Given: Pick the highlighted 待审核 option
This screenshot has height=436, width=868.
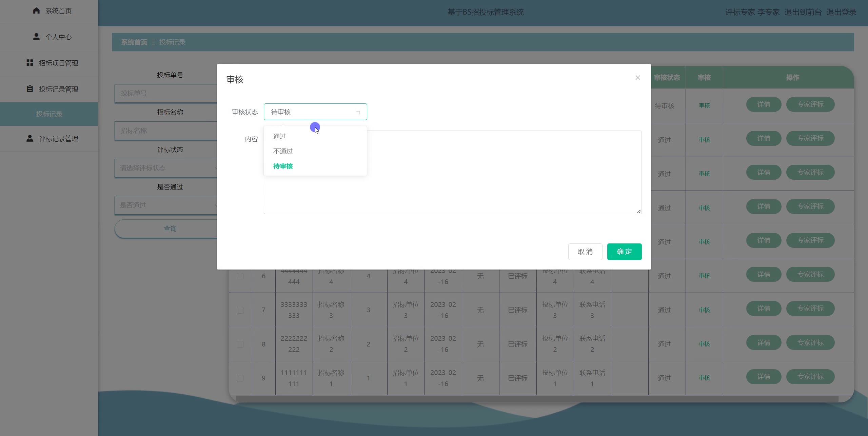Looking at the screenshot, I should 283,166.
